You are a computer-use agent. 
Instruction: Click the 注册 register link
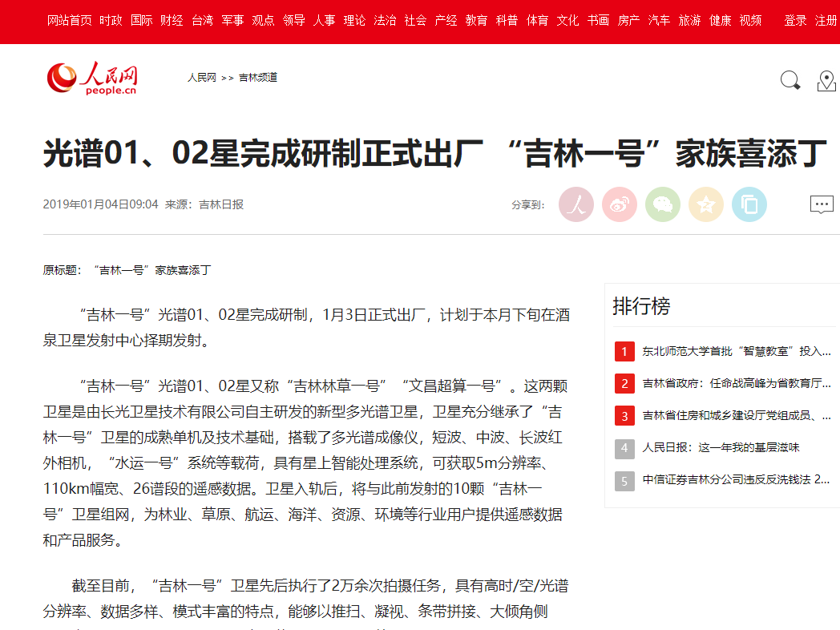point(826,21)
